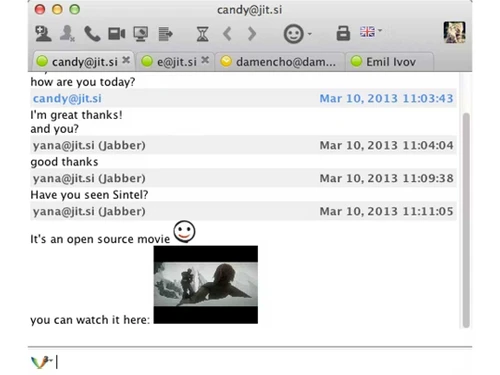
Task: Click the padlock secure chat icon
Action: tap(343, 33)
